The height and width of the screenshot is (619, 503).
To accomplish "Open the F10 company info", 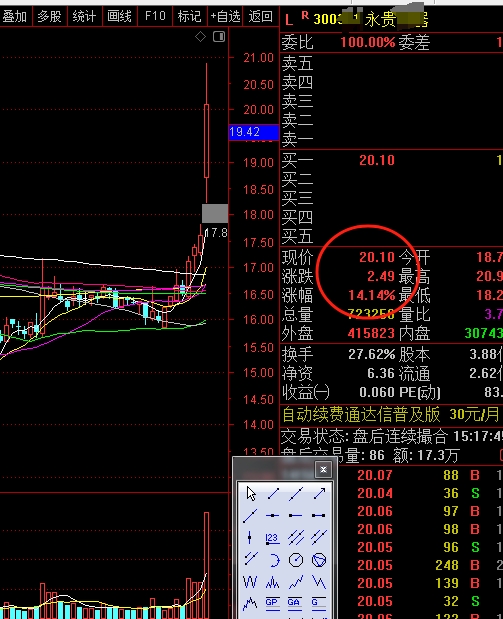I will 155,16.
